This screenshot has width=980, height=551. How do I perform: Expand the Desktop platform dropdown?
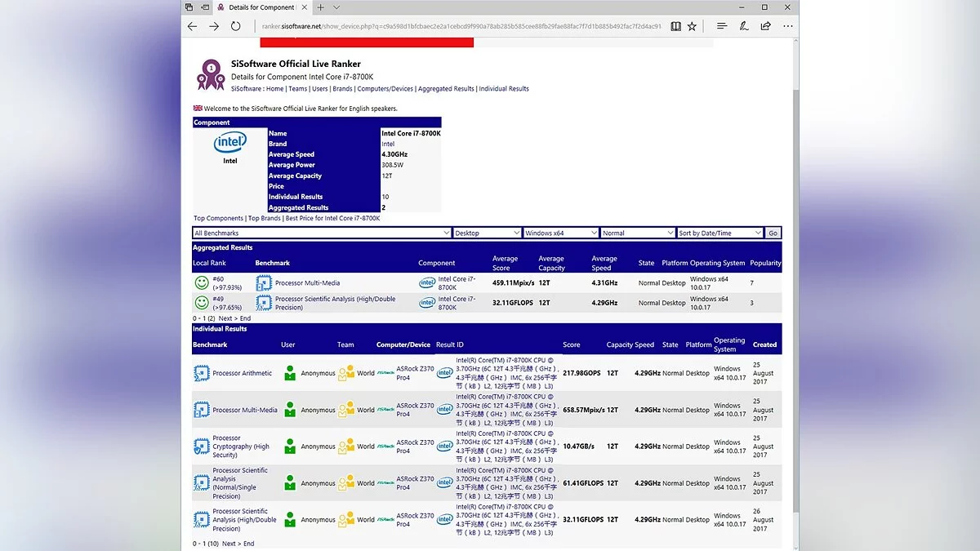487,233
